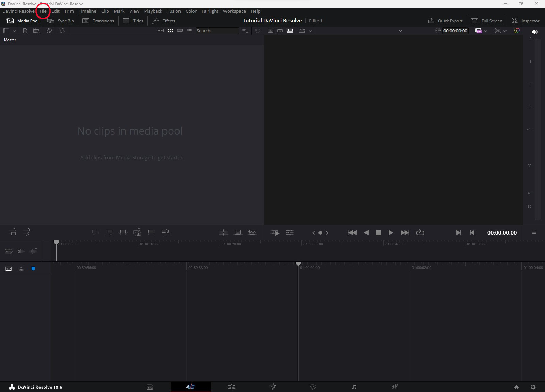This screenshot has width=545, height=392.
Task: Select the Master bin label
Action: 10,40
